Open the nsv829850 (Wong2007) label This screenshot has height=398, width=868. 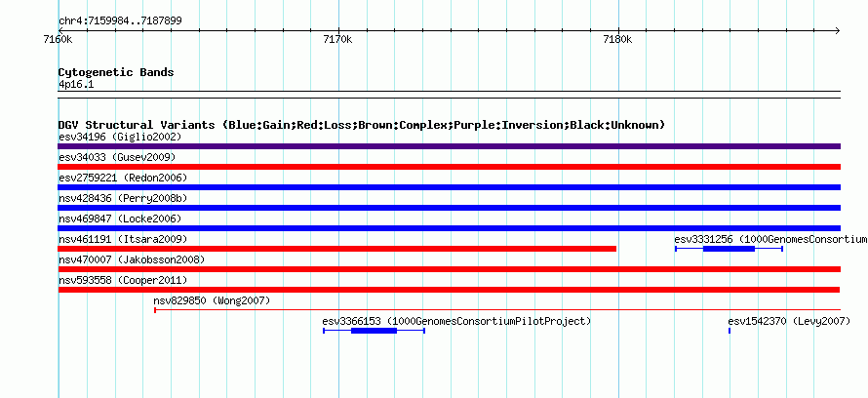212,300
